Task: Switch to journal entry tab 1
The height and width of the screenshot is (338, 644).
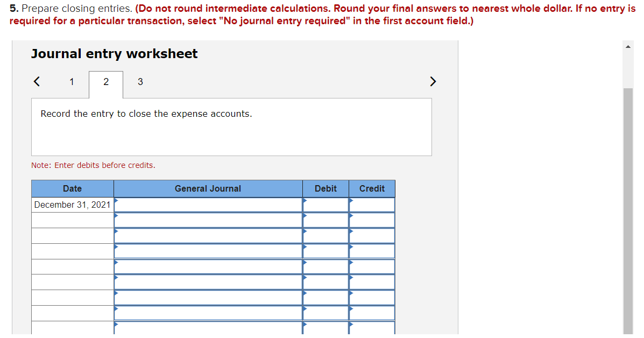Action: click(x=72, y=81)
